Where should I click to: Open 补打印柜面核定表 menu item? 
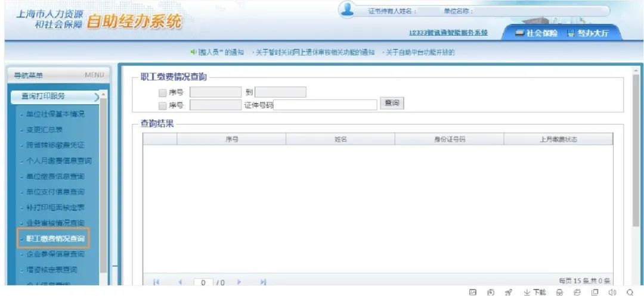click(x=55, y=207)
